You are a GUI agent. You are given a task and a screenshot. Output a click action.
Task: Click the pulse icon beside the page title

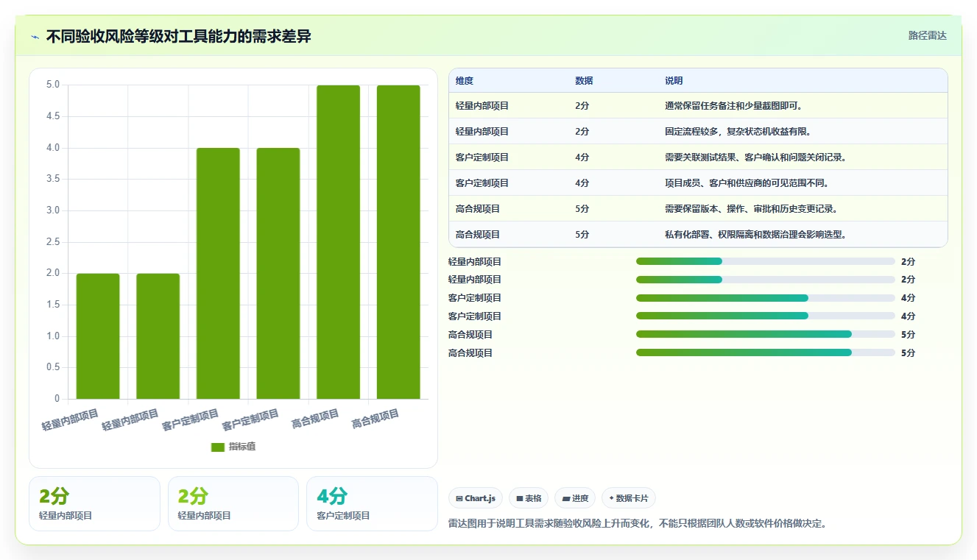coord(35,36)
